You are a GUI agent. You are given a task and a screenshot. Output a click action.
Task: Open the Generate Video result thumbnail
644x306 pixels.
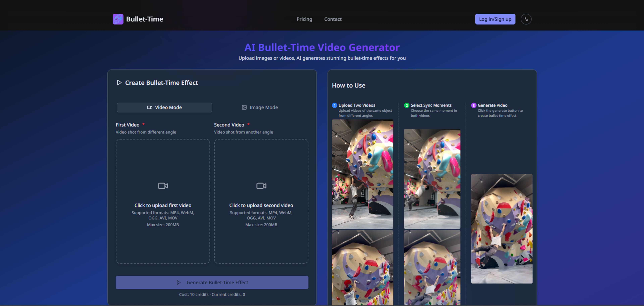coord(501,229)
